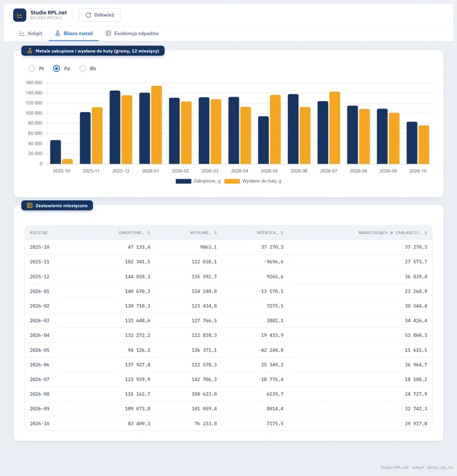457x476 pixels.
Task: Click the value 142 706,3 in the table
Action: pyautogui.click(x=204, y=380)
